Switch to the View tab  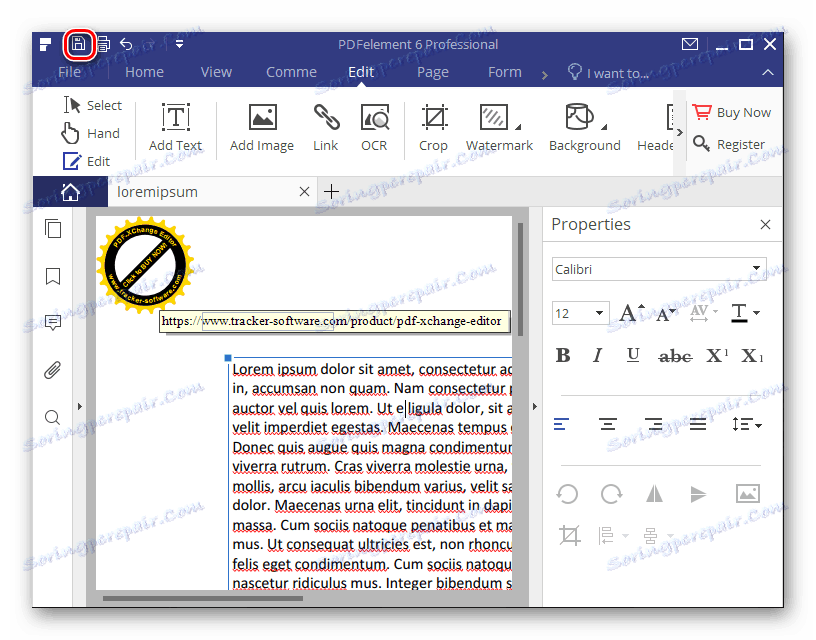click(x=216, y=72)
